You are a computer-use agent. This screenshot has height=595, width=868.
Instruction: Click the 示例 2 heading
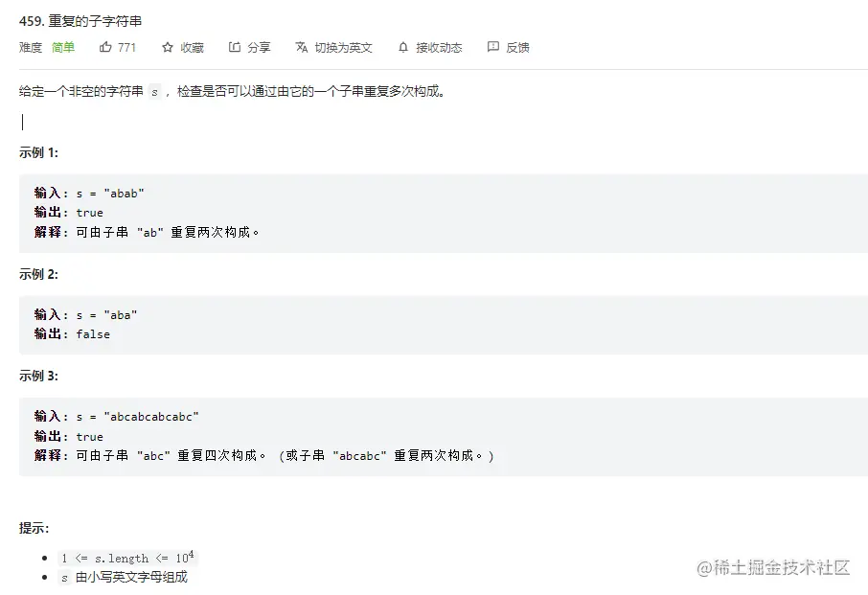click(x=38, y=275)
